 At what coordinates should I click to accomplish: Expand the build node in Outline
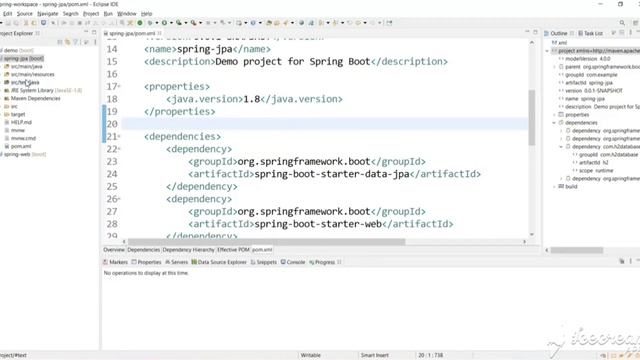coord(555,187)
